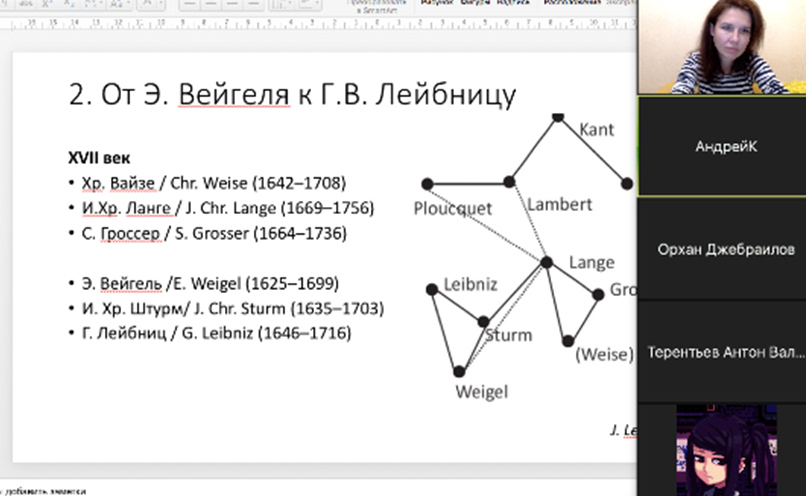Click the Sturm label in the diagram

point(509,335)
